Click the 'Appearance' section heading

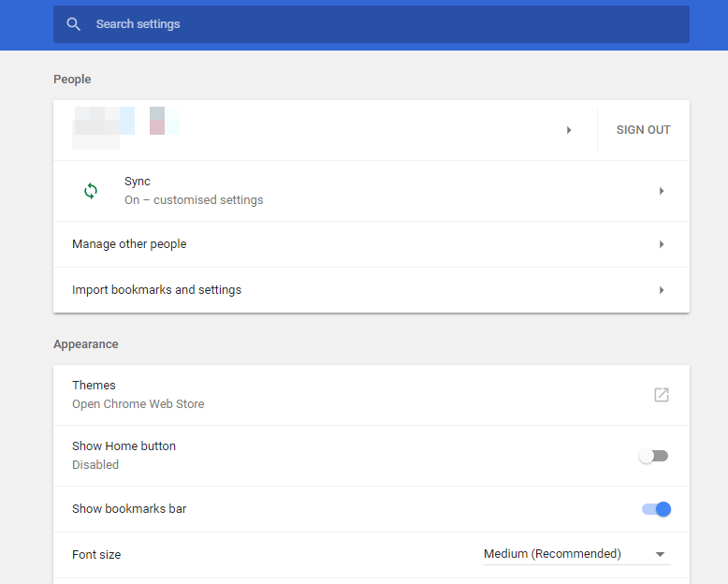pyautogui.click(x=86, y=344)
